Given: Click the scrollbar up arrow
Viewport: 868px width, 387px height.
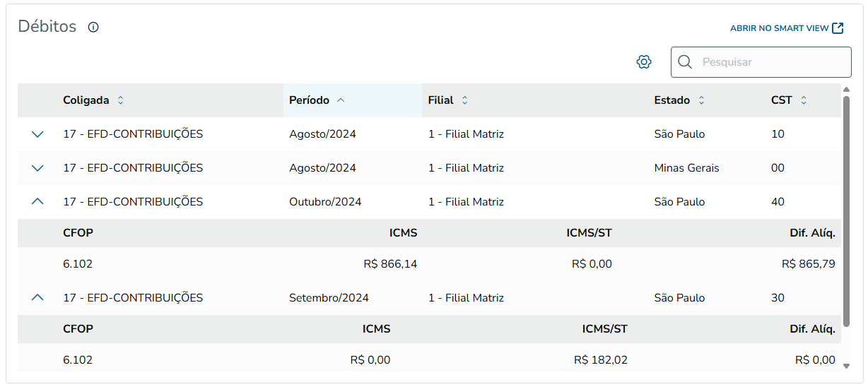Looking at the screenshot, I should tap(847, 90).
